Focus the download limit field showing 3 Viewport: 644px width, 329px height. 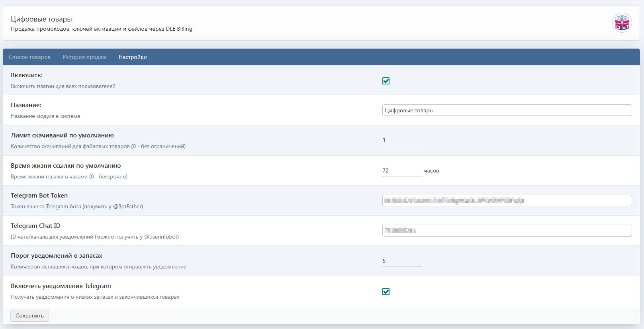click(x=401, y=140)
